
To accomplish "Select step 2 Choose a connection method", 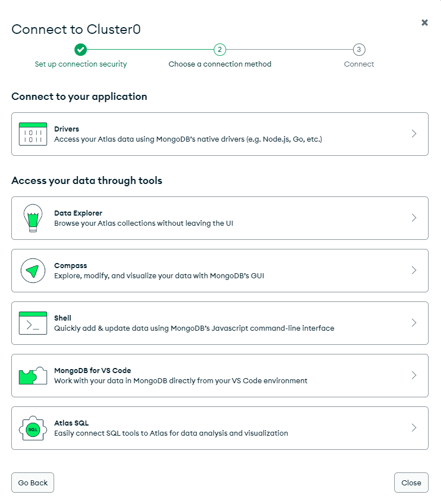I will tap(220, 64).
